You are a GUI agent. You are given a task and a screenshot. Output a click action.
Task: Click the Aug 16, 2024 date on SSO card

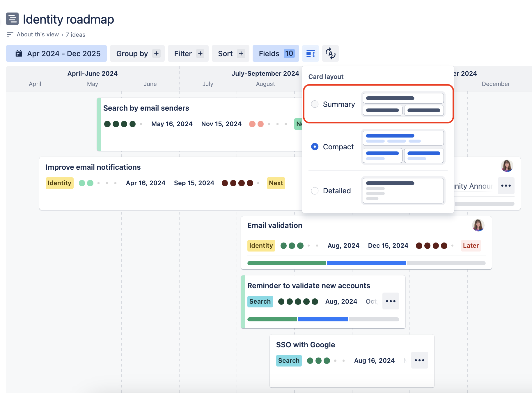[374, 361]
